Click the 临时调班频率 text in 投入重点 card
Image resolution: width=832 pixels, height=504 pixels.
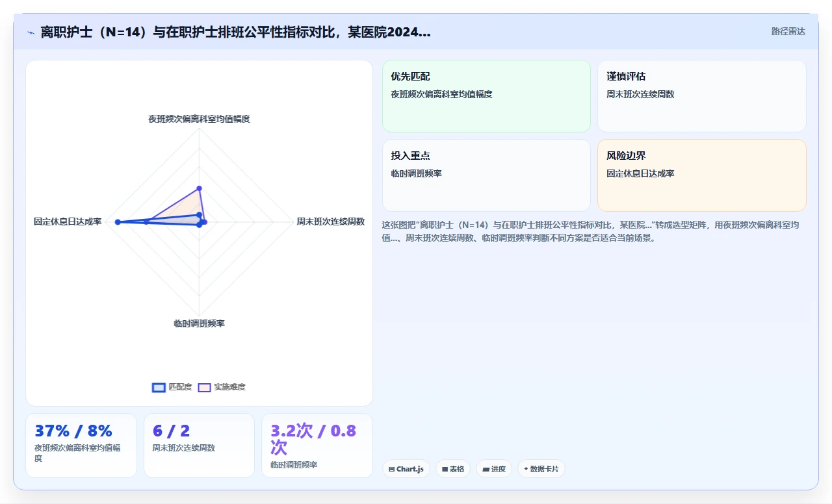click(417, 173)
